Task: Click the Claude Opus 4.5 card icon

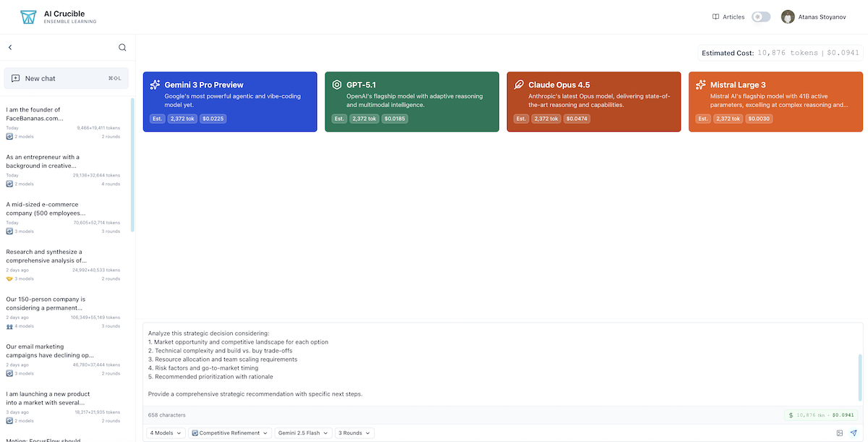Action: [x=519, y=85]
